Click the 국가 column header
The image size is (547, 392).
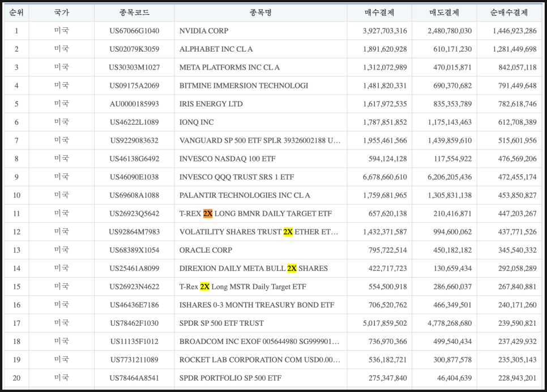point(62,12)
